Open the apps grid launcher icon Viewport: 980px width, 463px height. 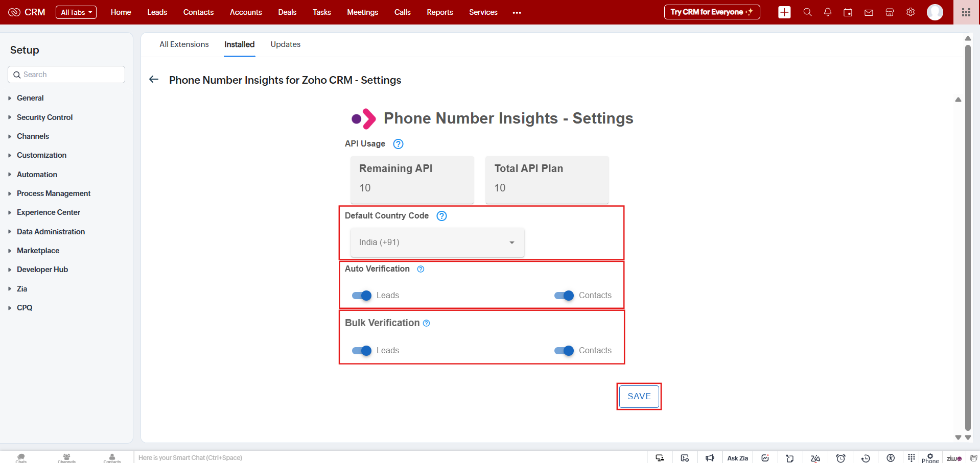[x=966, y=12]
